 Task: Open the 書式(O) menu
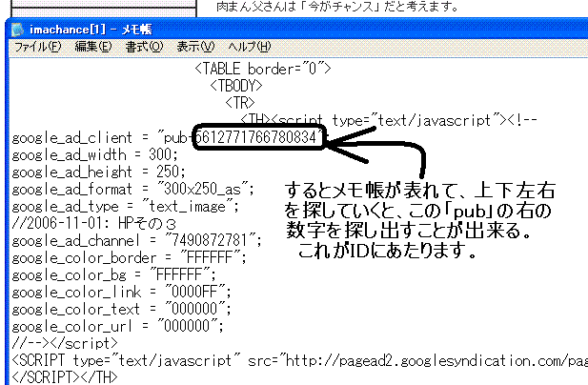click(144, 47)
